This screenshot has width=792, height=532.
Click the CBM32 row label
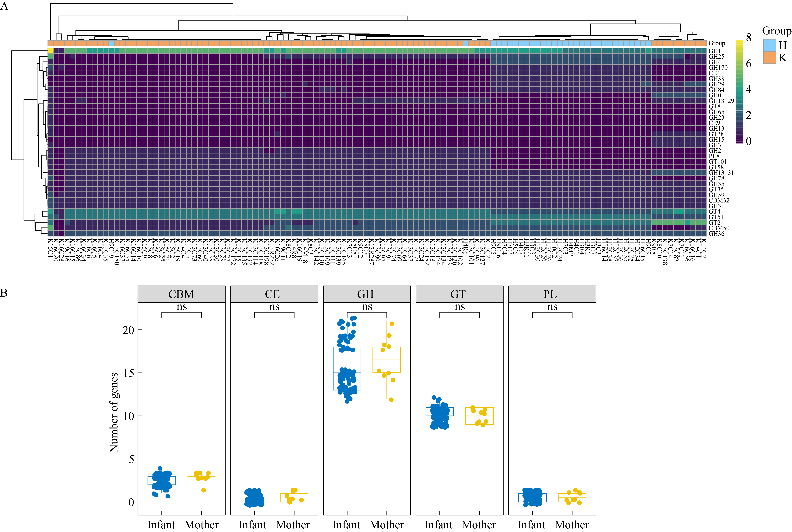719,200
